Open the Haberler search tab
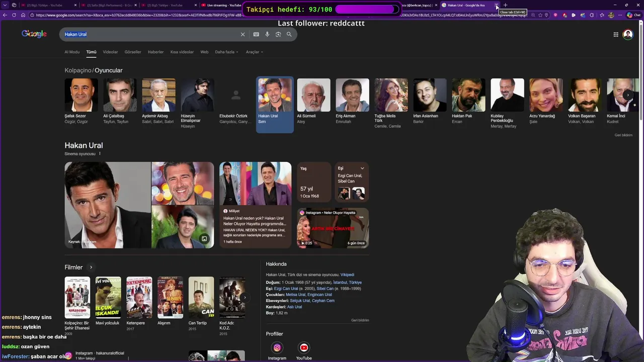 tap(155, 52)
